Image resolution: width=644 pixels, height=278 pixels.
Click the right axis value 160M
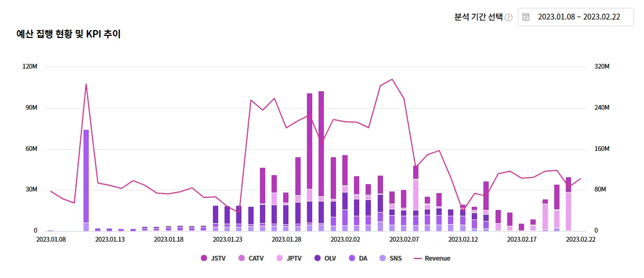tap(602, 149)
